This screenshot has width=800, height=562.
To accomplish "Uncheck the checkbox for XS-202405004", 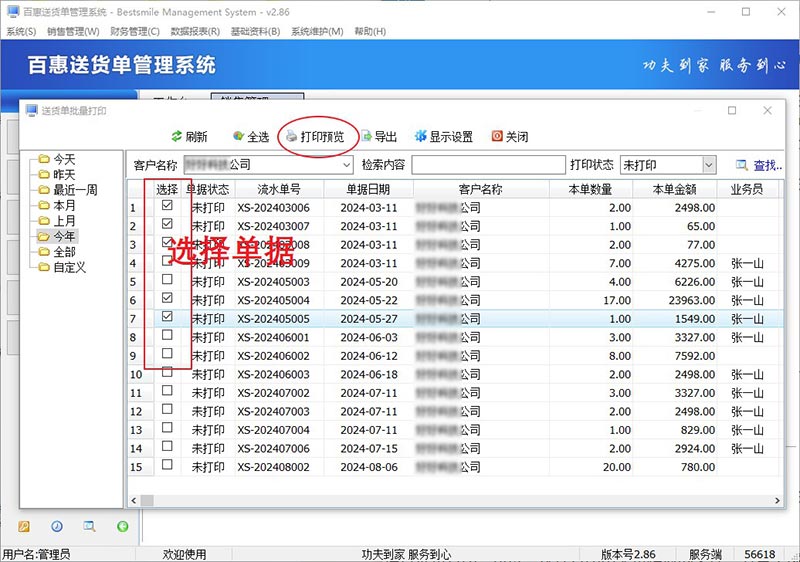I will point(167,297).
